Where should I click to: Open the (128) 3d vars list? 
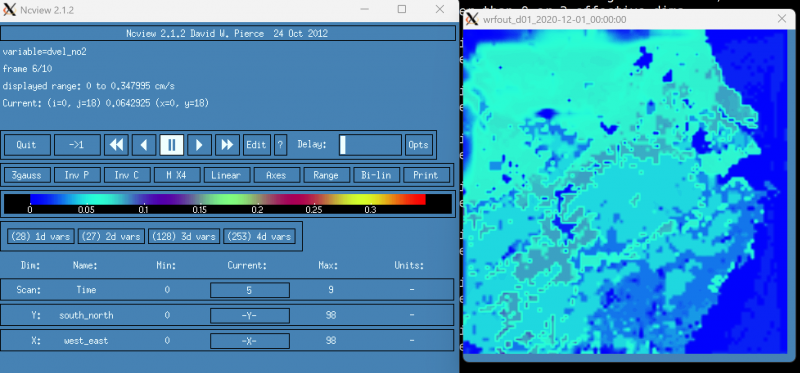pyautogui.click(x=184, y=236)
